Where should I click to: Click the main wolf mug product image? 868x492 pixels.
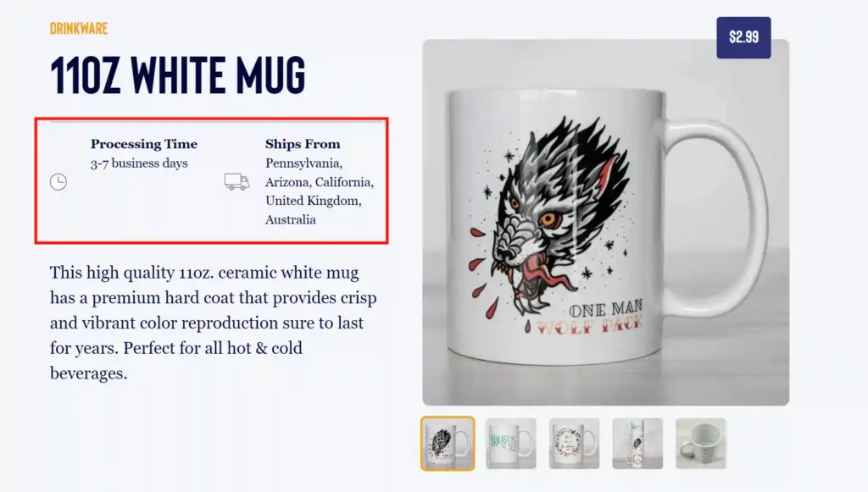[x=605, y=222]
